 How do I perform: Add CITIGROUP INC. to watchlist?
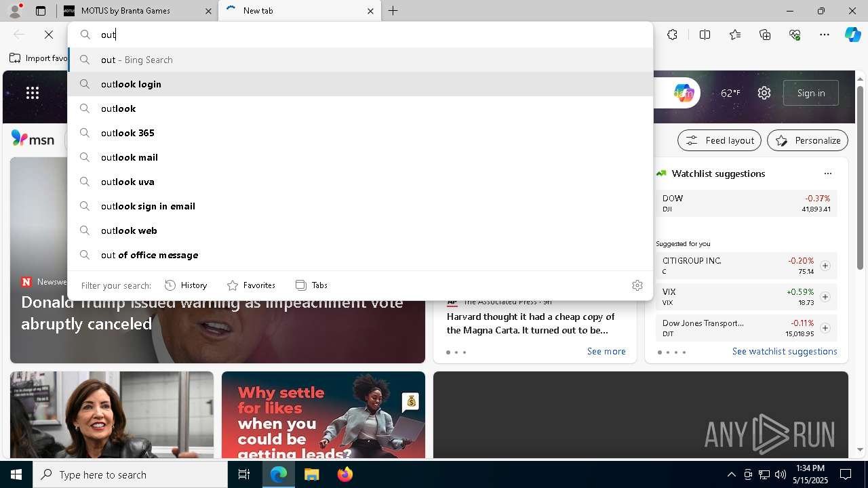pyautogui.click(x=825, y=266)
